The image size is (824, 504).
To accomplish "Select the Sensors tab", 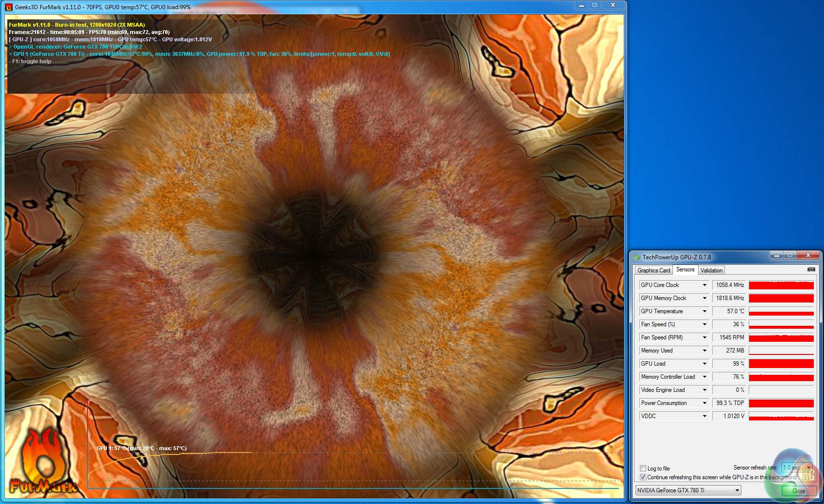I will pyautogui.click(x=685, y=270).
